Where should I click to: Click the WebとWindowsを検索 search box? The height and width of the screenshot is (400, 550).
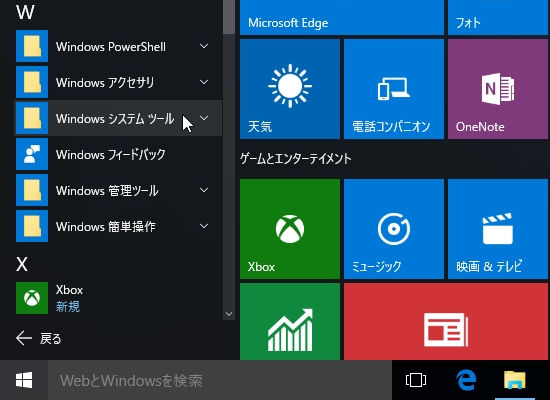[220, 380]
